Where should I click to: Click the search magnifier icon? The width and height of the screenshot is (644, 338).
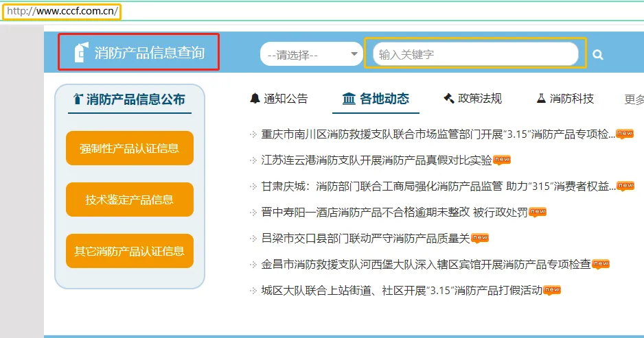click(x=598, y=55)
